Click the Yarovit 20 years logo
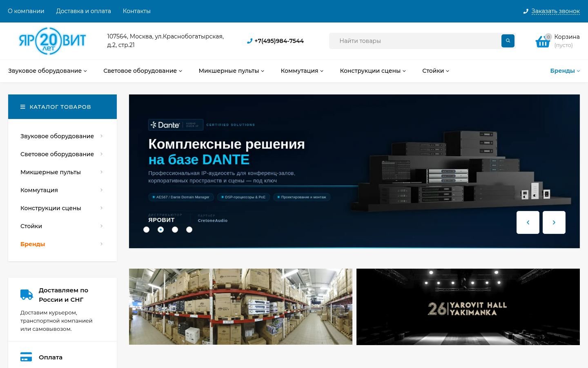 point(52,41)
